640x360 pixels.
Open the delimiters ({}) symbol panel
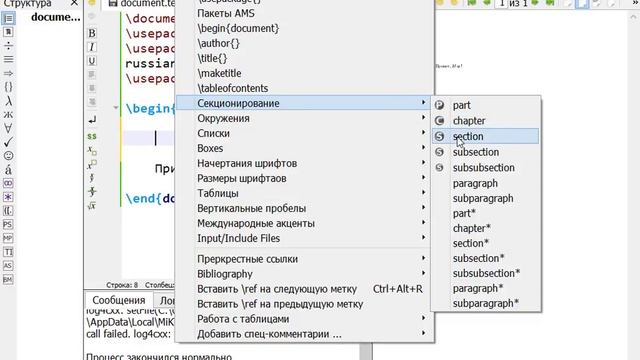click(x=8, y=87)
